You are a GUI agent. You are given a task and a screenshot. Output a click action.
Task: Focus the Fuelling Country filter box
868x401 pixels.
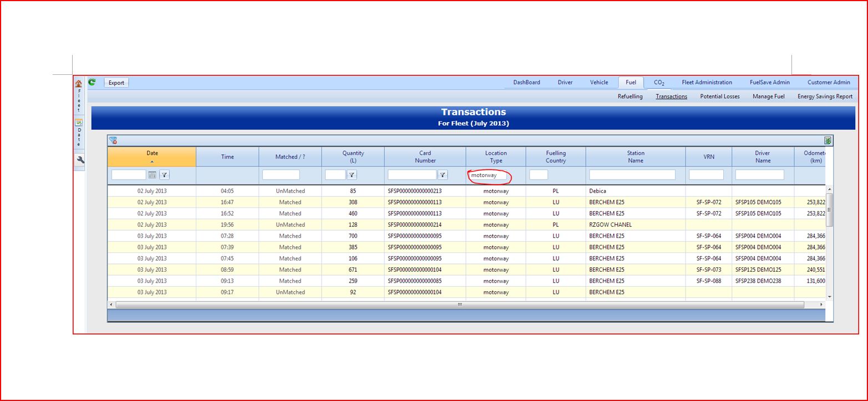click(x=539, y=175)
